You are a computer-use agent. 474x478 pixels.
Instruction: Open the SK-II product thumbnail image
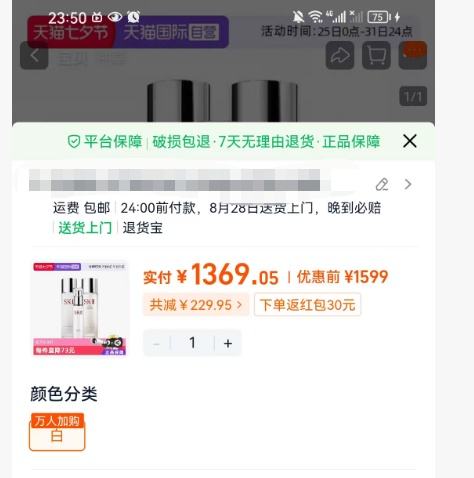coord(80,309)
